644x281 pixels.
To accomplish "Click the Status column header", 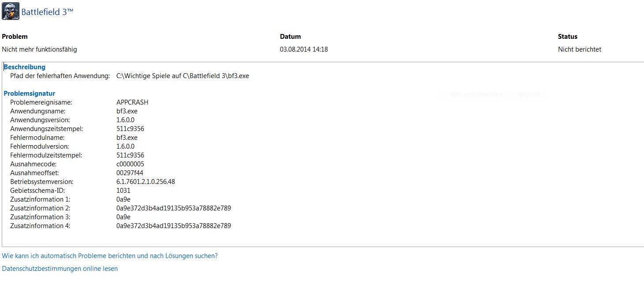I will [x=568, y=37].
